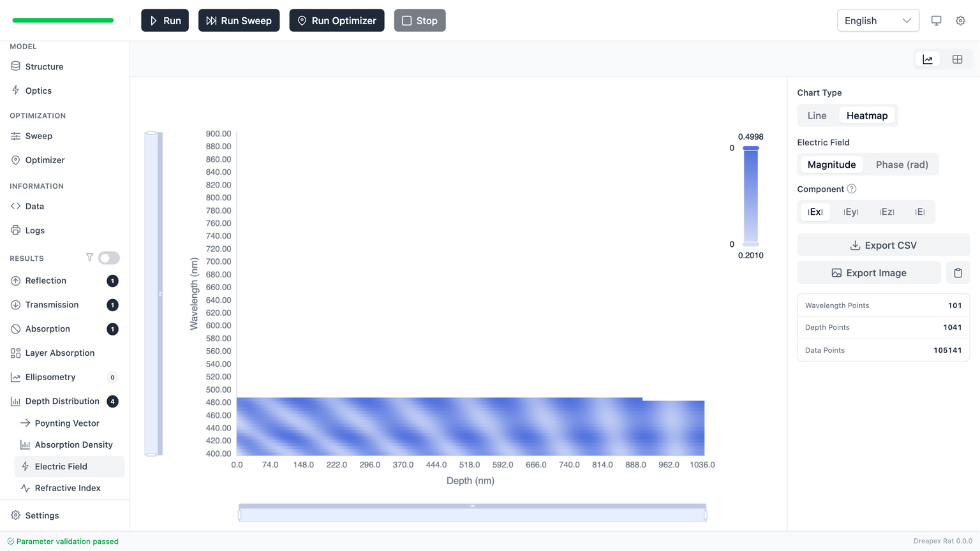Click Export CSV button
The image size is (980, 551).
(x=883, y=246)
